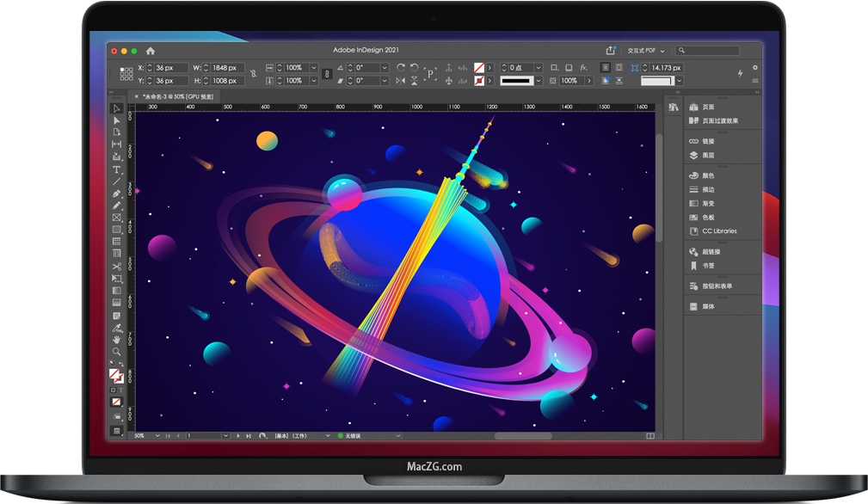Open the stroke weight 0 点 dropdown
This screenshot has width=868, height=504.
click(539, 67)
